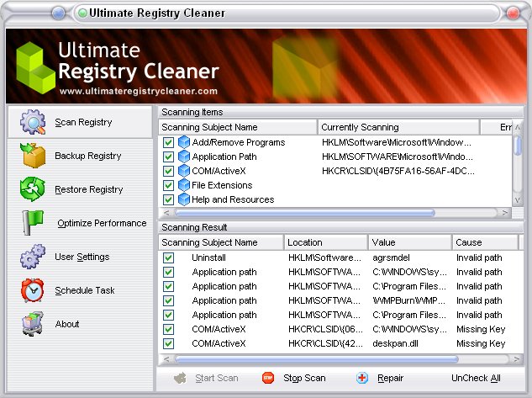Click the Scanning Items horizontal scrollbar thumb
This screenshot has width=532, height=398.
304,213
